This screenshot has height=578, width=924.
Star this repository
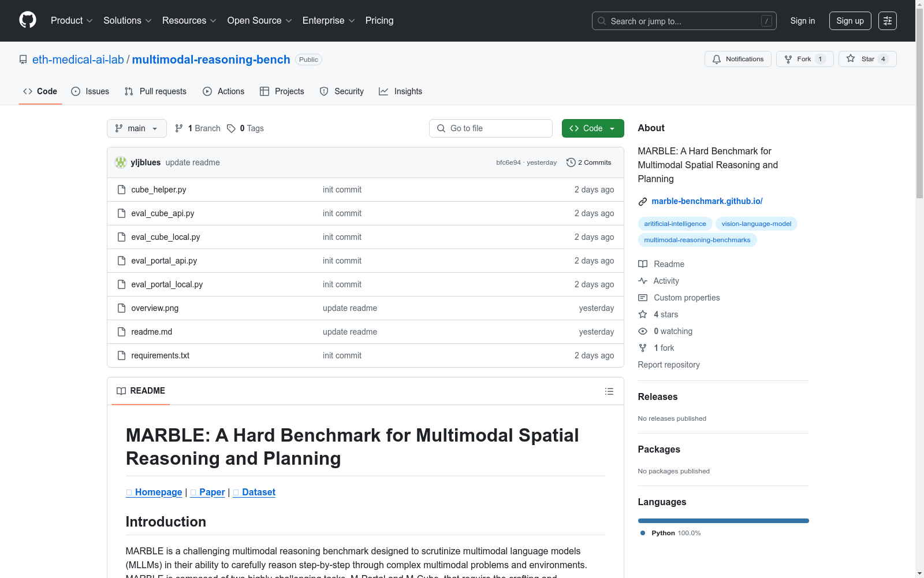coord(867,59)
